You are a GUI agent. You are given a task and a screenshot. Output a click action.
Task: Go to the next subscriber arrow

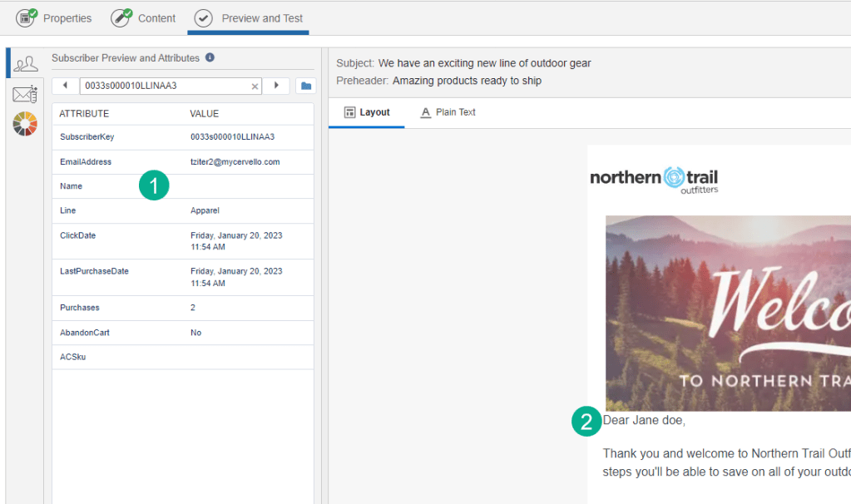[x=276, y=86]
